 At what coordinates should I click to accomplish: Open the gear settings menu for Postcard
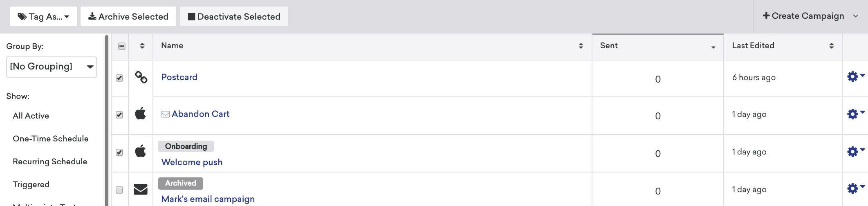pyautogui.click(x=856, y=76)
